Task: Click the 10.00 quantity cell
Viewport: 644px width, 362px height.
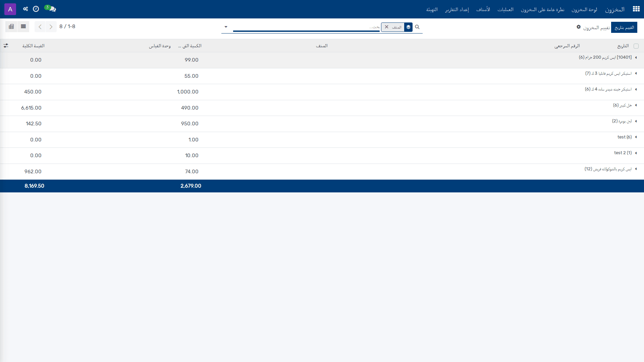Action: pyautogui.click(x=192, y=156)
